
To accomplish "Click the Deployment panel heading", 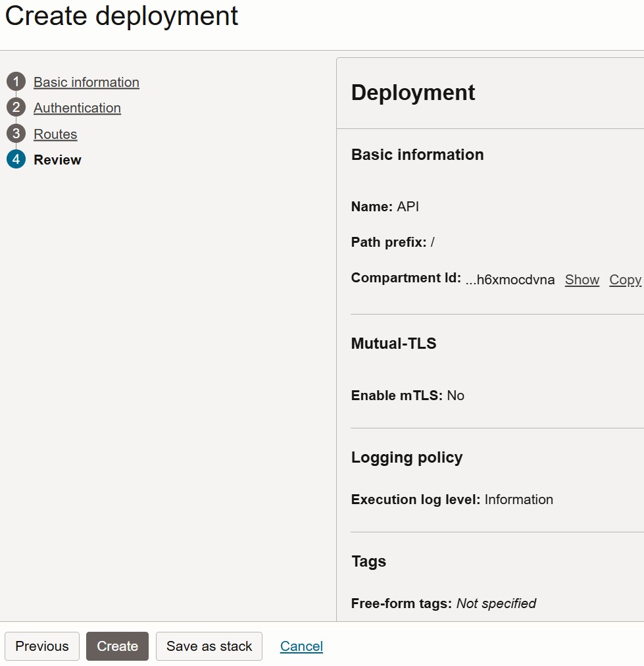I will pyautogui.click(x=413, y=93).
